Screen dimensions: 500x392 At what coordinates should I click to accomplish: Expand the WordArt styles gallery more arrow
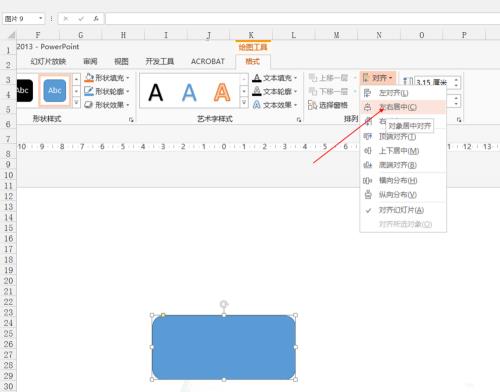(x=244, y=103)
